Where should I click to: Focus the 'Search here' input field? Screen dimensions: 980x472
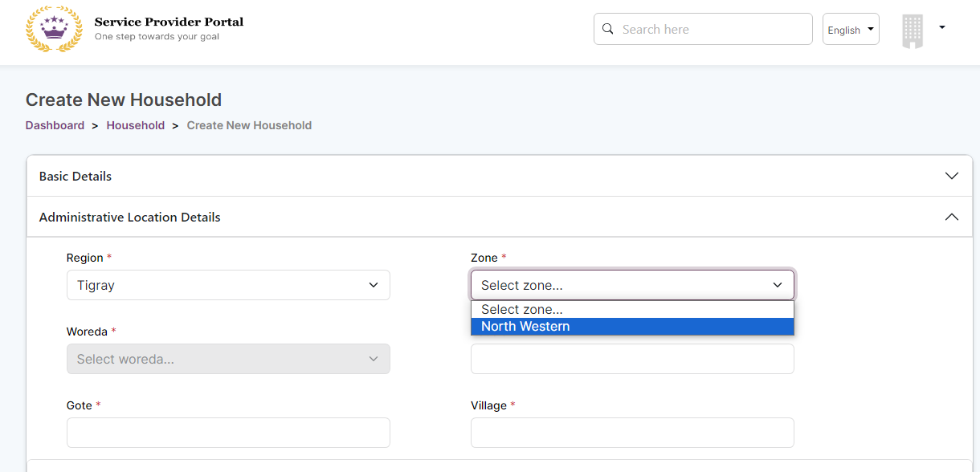[711, 29]
